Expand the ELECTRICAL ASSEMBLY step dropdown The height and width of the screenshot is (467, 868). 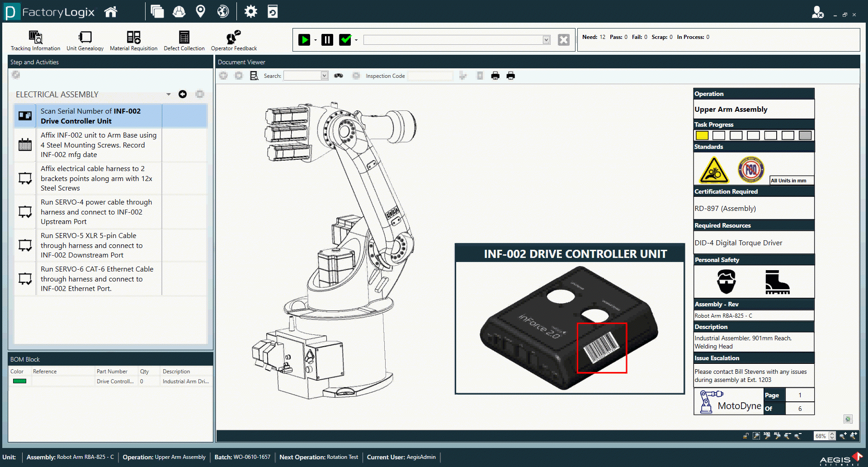[x=169, y=94]
